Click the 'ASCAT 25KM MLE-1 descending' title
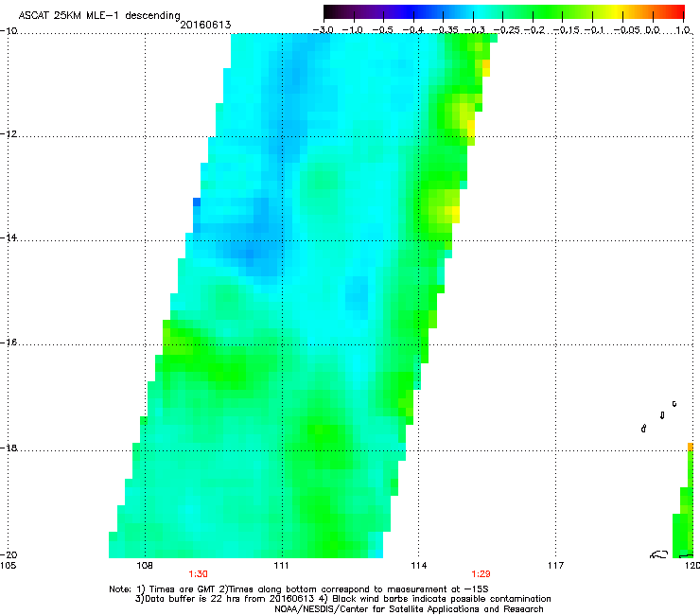This screenshot has height=615, width=700. [x=99, y=16]
